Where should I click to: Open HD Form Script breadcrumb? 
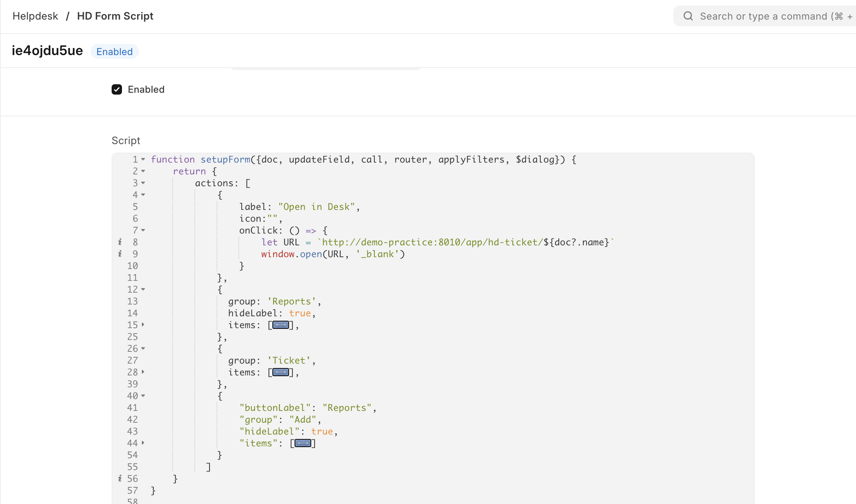tap(115, 16)
